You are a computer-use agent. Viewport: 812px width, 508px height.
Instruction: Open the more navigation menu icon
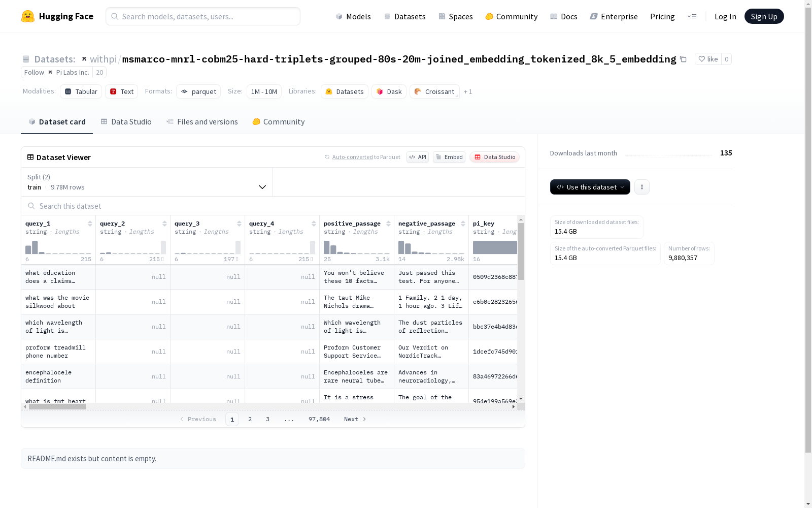point(692,16)
